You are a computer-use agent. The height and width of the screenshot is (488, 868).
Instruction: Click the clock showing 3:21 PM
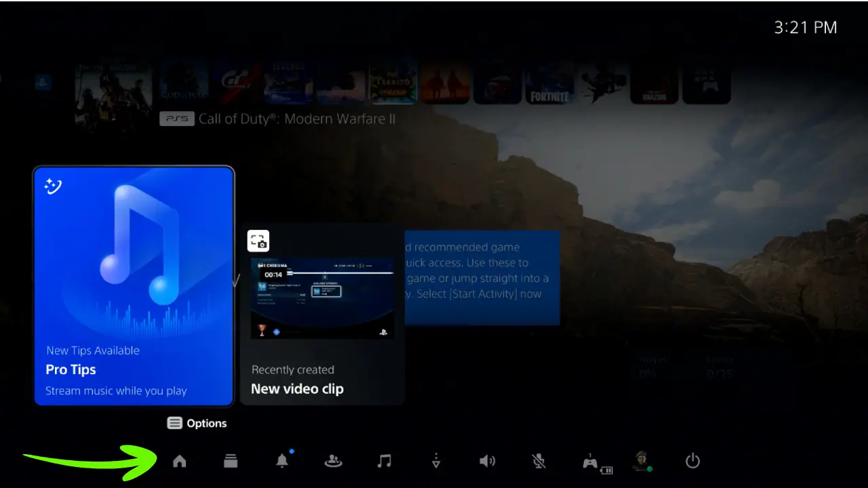(805, 28)
